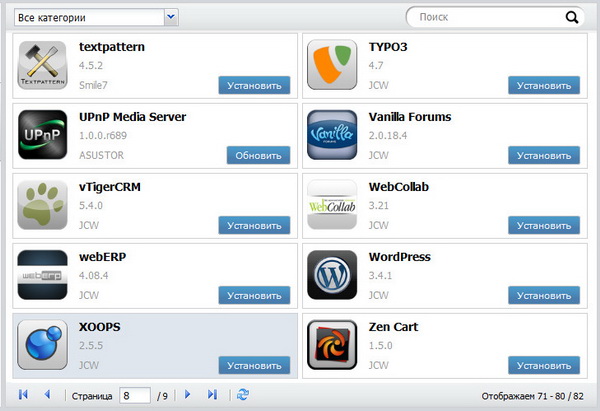Update UPnP Media Server with 'Обновить'

[x=254, y=156]
